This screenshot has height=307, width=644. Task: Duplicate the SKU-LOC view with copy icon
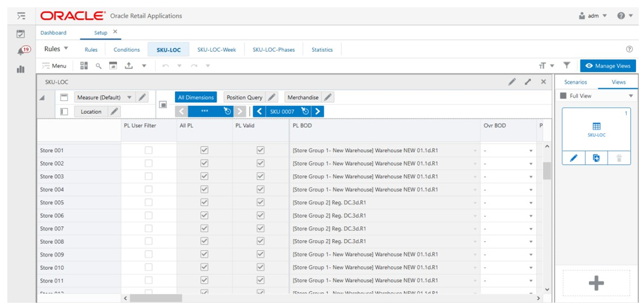point(596,158)
